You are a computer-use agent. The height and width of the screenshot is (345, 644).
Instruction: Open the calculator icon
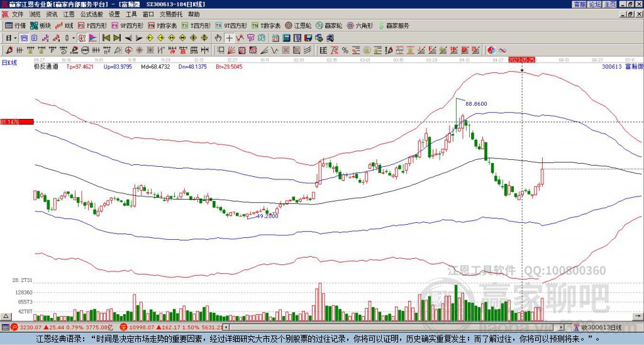(x=286, y=38)
